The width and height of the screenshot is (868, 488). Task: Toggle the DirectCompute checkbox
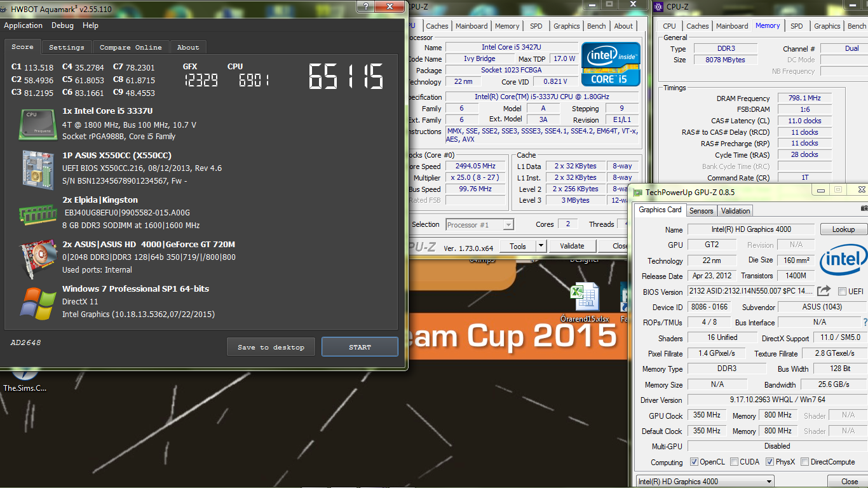pyautogui.click(x=804, y=462)
